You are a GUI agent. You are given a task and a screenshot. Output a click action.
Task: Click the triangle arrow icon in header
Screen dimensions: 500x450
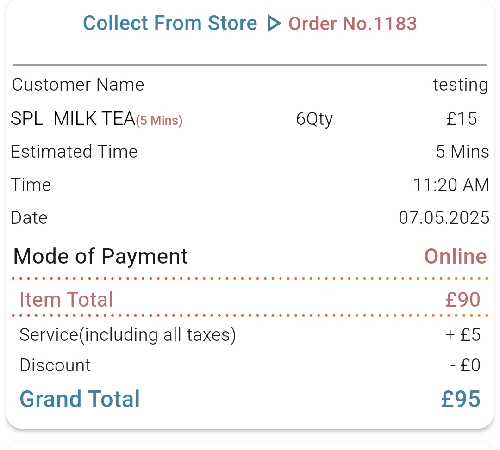tap(274, 23)
